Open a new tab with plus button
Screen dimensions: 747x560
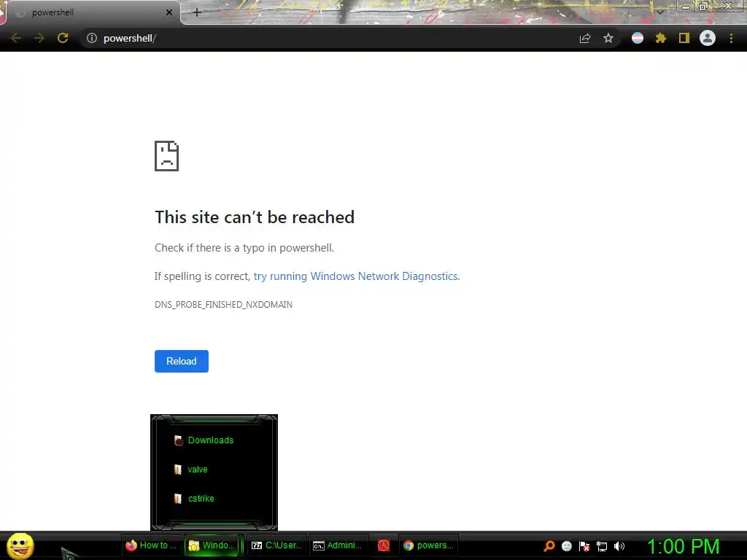click(x=197, y=12)
